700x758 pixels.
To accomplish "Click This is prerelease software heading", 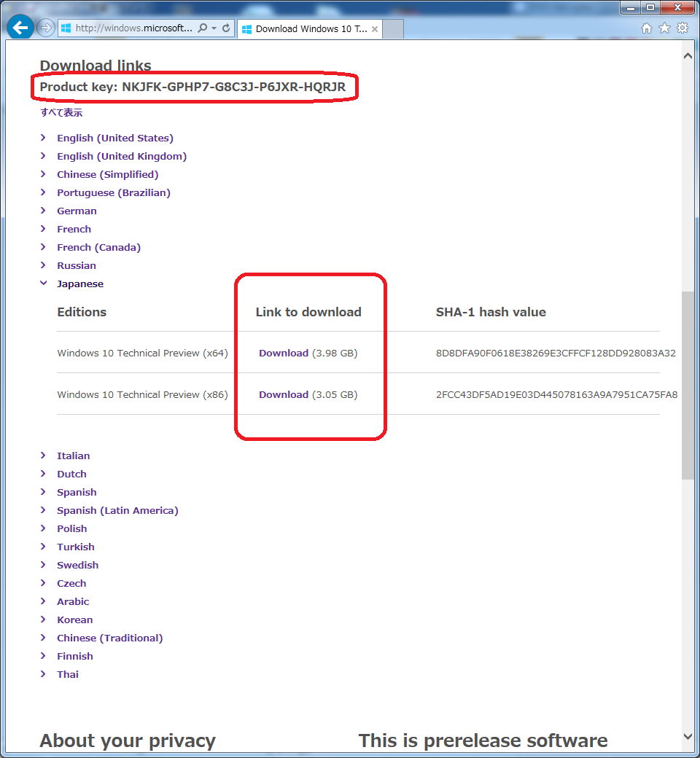I will click(483, 741).
